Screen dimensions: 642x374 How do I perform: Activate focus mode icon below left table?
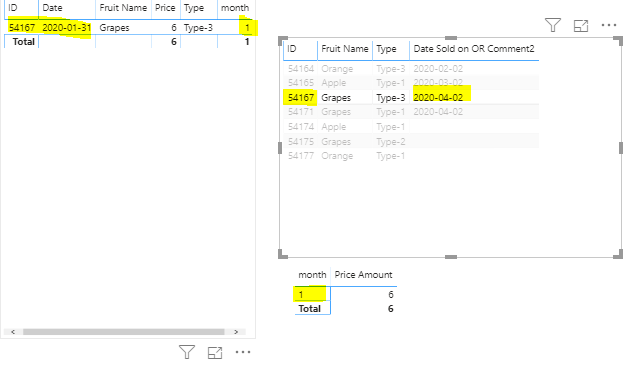click(215, 353)
